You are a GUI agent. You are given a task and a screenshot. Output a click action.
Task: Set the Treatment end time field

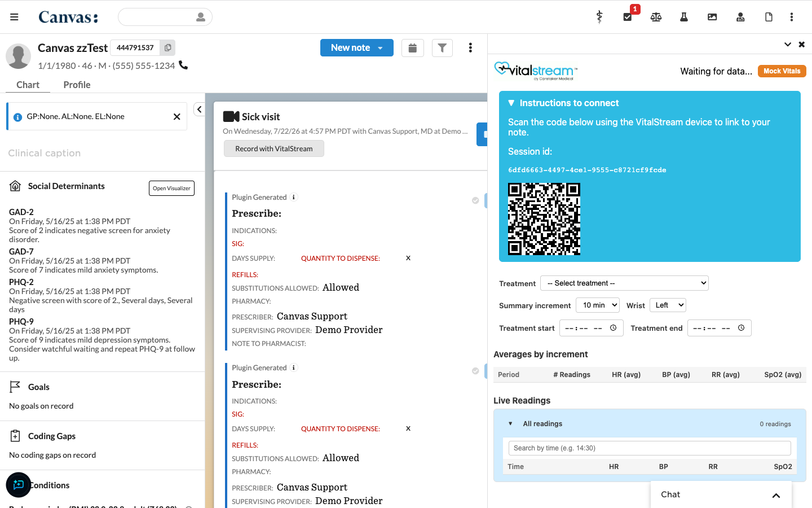[720, 328]
